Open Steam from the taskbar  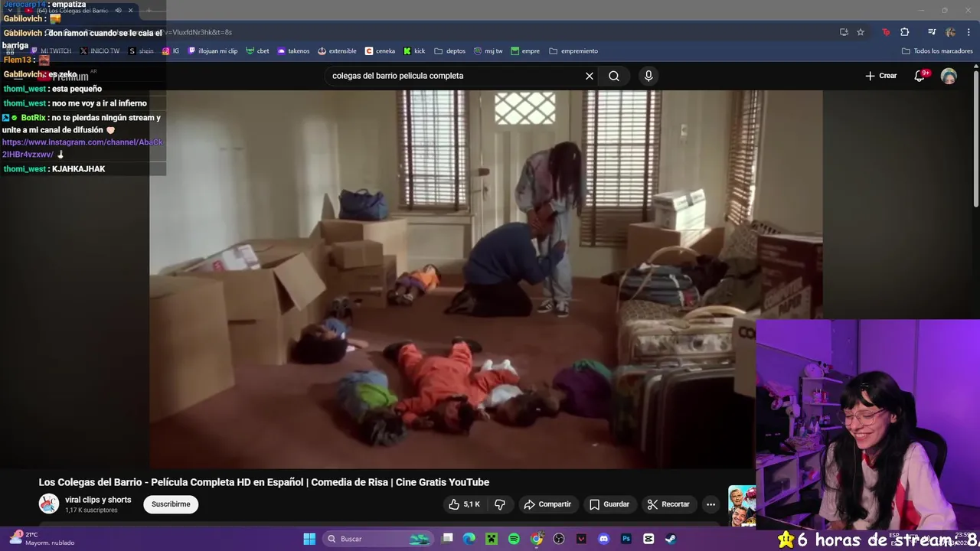point(671,539)
